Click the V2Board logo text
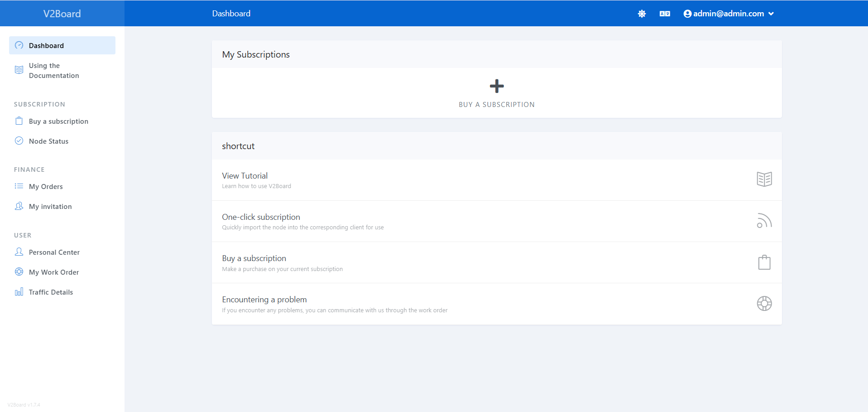This screenshot has height=412, width=868. coord(61,13)
